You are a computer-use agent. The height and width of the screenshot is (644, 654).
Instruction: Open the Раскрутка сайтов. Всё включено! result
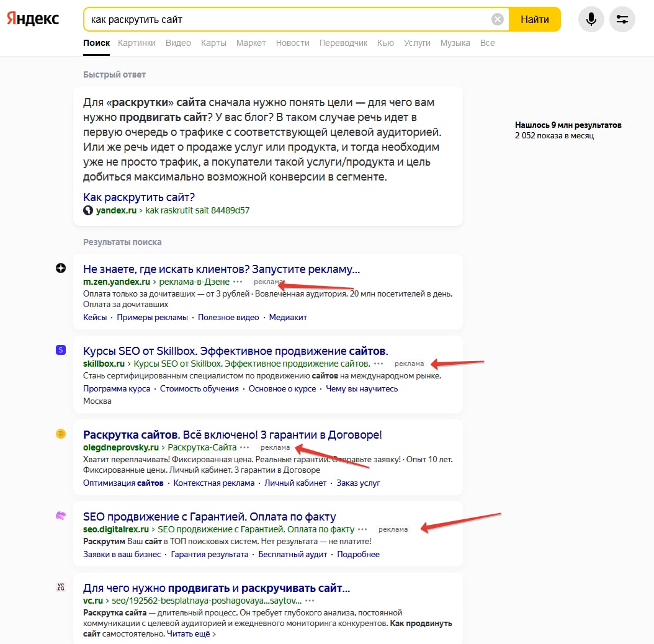click(232, 435)
